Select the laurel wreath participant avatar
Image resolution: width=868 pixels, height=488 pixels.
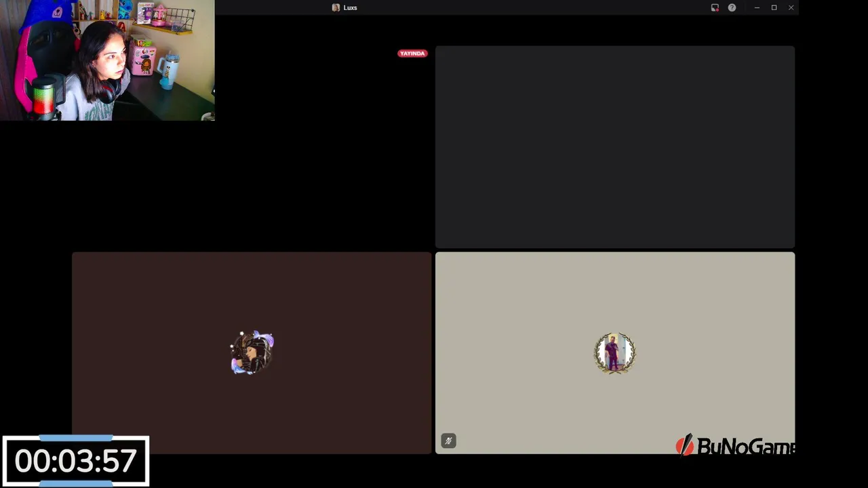coord(615,352)
